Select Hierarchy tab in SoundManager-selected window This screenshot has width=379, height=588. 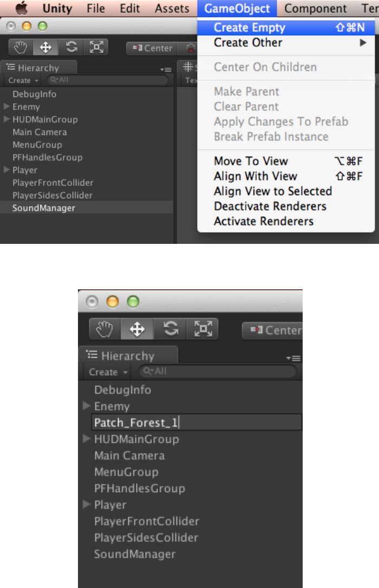pyautogui.click(x=39, y=68)
